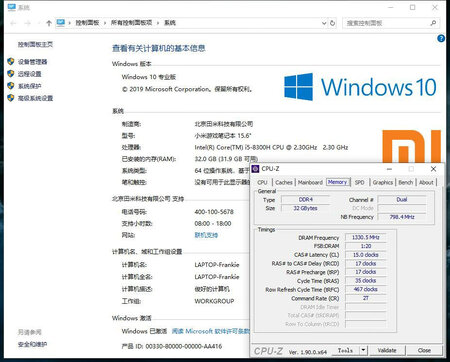Open 远程设置 link
The image size is (450, 362).
(30, 74)
